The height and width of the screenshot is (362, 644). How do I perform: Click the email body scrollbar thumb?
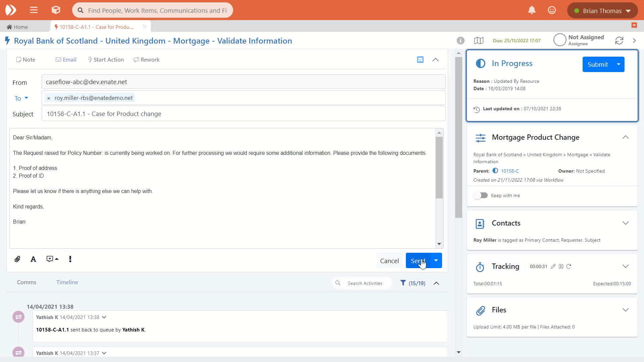tap(439, 168)
